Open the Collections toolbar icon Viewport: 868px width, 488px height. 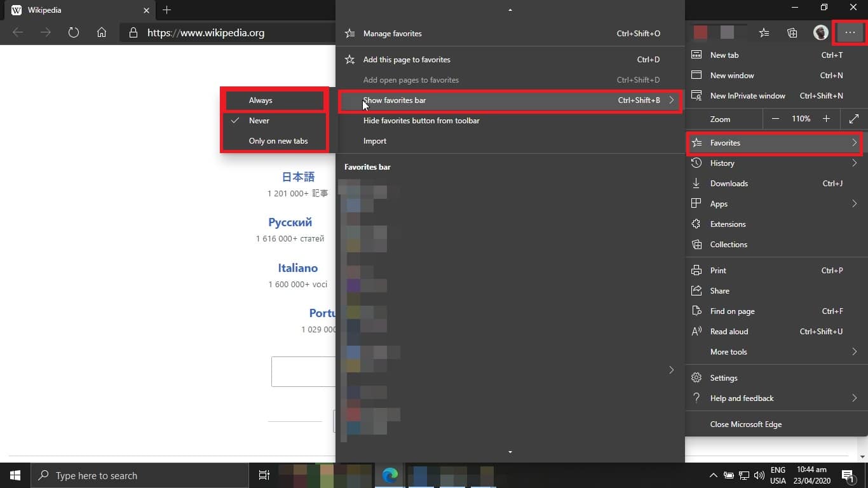(x=792, y=32)
